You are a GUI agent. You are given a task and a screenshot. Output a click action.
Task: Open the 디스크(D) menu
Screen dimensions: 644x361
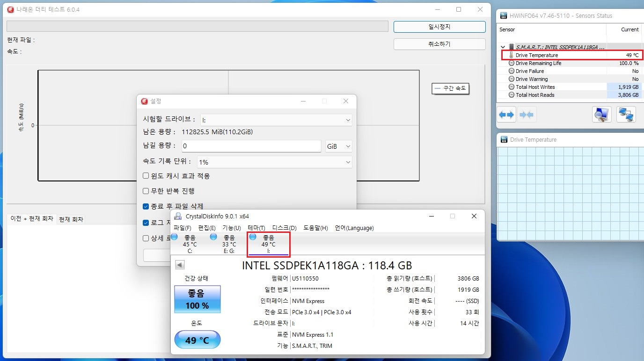[x=285, y=228]
